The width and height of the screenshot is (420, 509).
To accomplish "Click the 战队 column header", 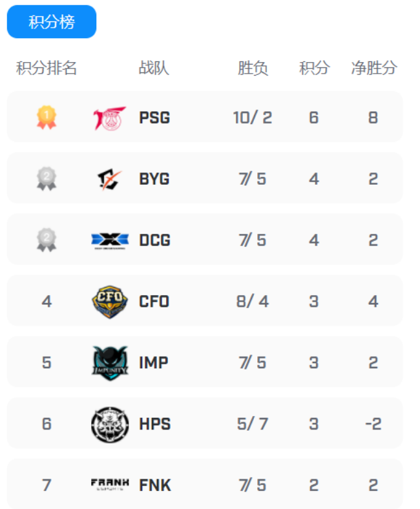I will 154,68.
